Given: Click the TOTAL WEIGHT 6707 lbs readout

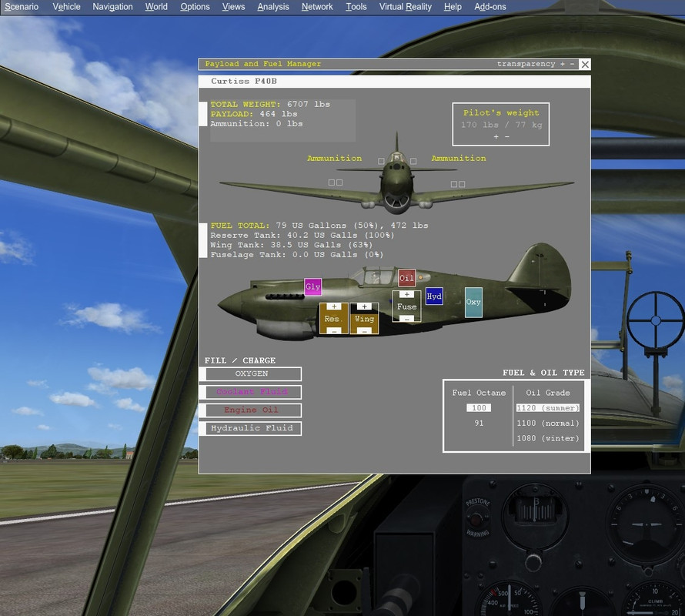Looking at the screenshot, I should coord(270,104).
